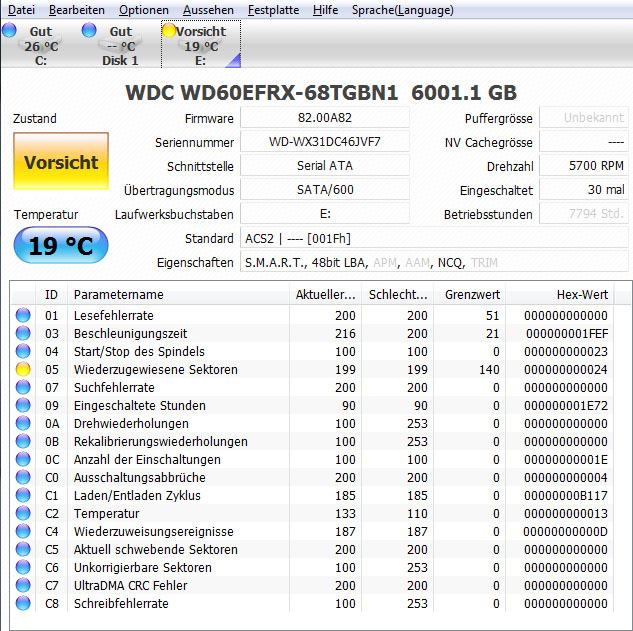Image resolution: width=633 pixels, height=631 pixels.
Task: Click the Grenzwert value 140
Action: [489, 369]
